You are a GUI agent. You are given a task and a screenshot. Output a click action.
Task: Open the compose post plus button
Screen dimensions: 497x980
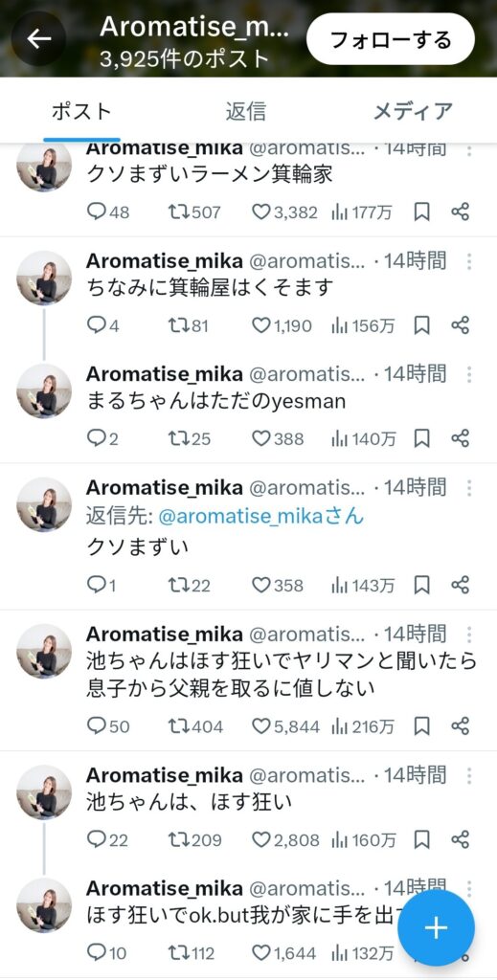click(x=437, y=927)
